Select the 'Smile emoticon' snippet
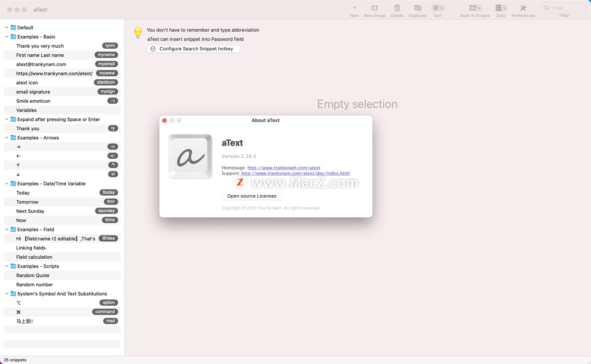This screenshot has height=364, width=591. (62, 101)
